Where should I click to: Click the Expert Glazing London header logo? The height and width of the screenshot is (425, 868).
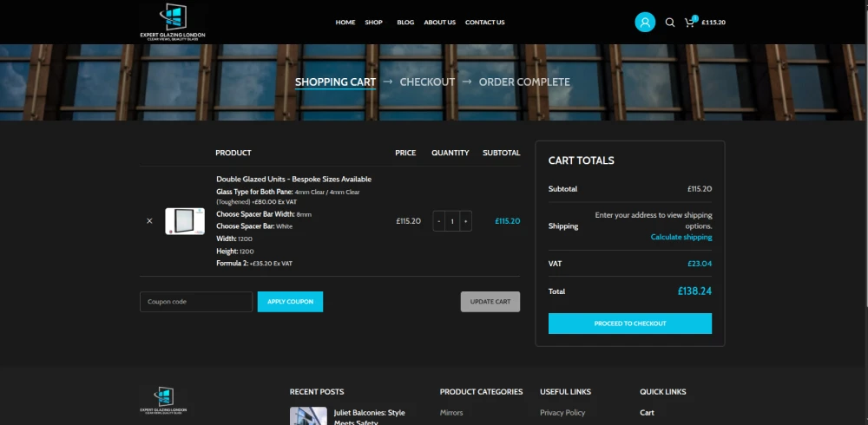173,22
